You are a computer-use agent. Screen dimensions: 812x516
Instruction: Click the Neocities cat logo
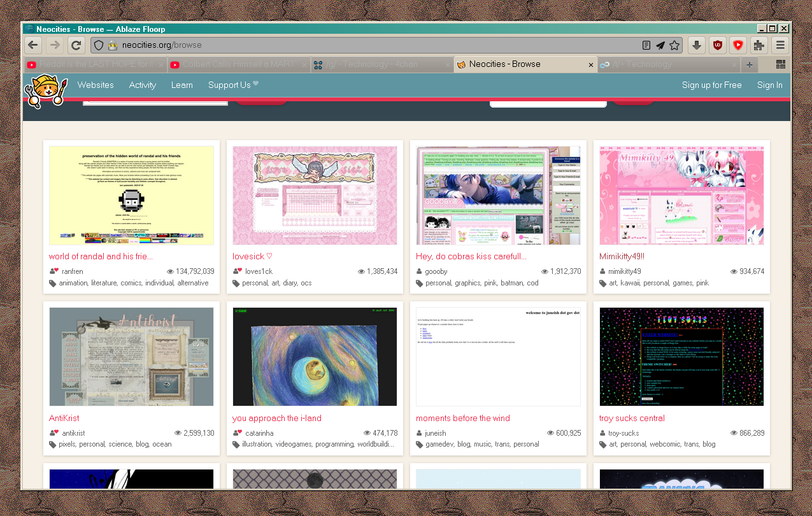click(45, 90)
